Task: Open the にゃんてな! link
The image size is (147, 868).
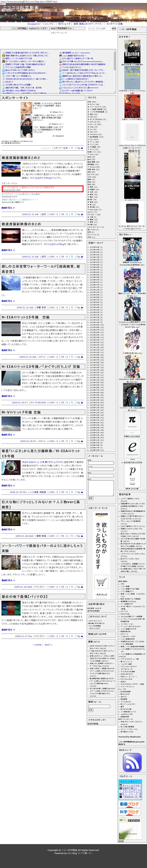Action: point(49,24)
